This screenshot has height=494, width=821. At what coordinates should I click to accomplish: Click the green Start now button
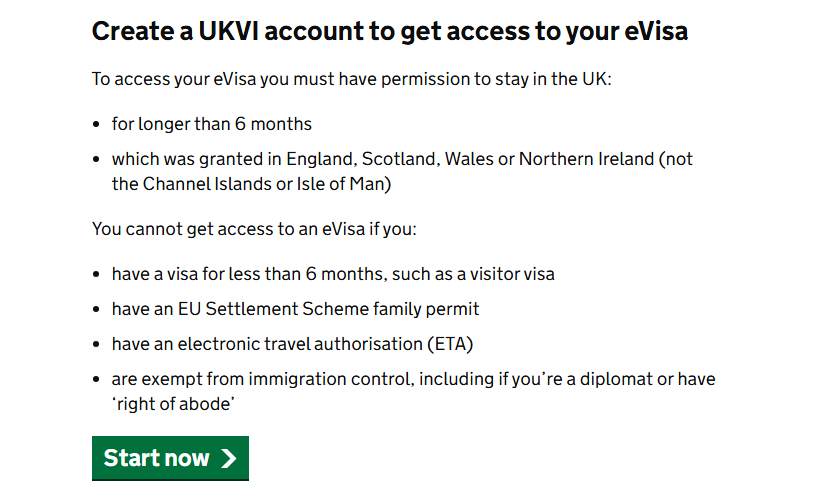point(169,458)
